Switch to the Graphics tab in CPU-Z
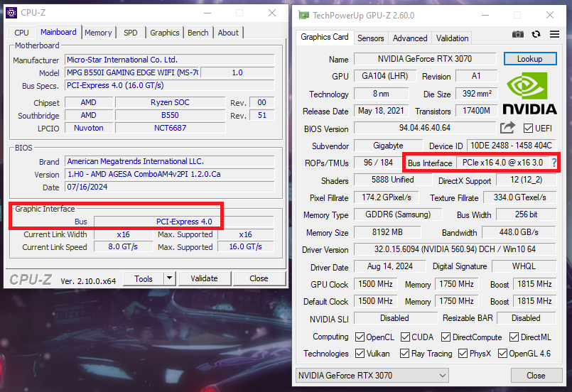 (x=165, y=33)
